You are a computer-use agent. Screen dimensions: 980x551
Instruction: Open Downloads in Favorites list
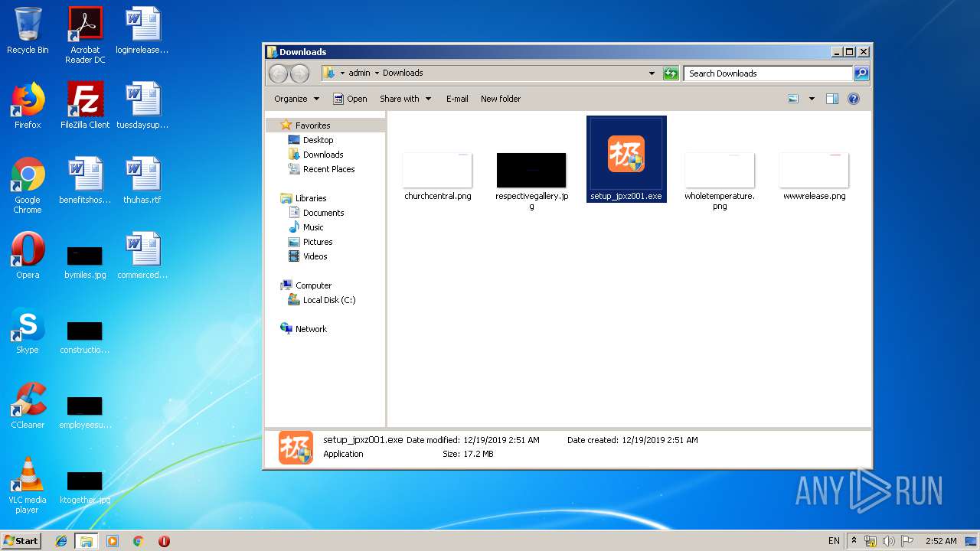click(323, 155)
